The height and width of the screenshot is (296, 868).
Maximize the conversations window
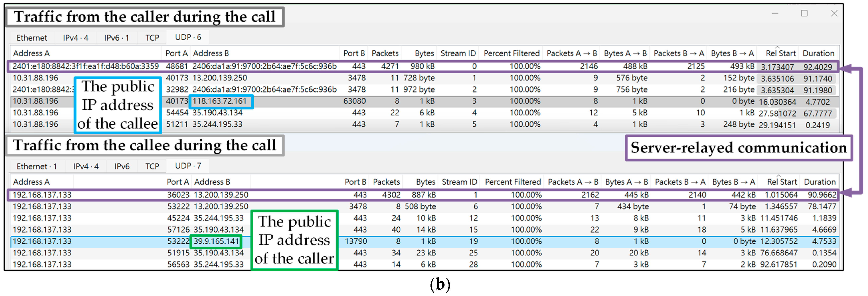pos(804,13)
